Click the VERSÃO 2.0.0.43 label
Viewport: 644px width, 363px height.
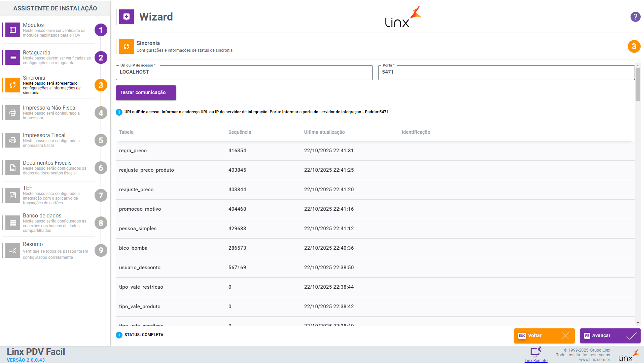(26, 360)
